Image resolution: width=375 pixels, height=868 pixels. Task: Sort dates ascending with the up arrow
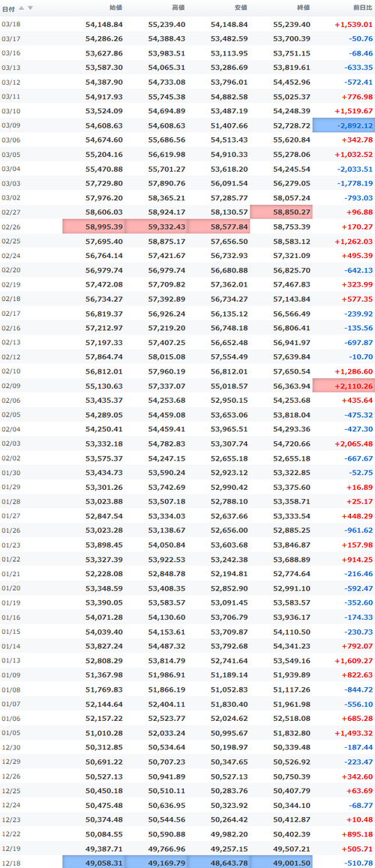pos(22,8)
